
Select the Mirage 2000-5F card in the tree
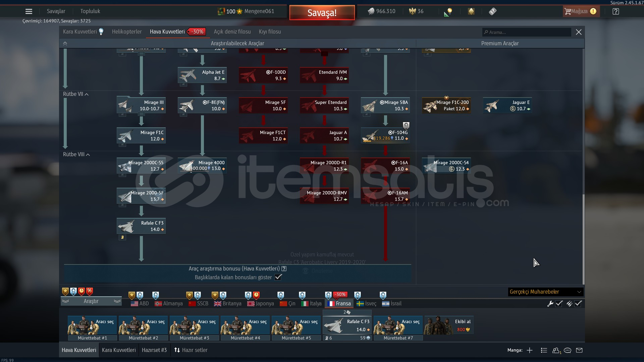coord(141,196)
